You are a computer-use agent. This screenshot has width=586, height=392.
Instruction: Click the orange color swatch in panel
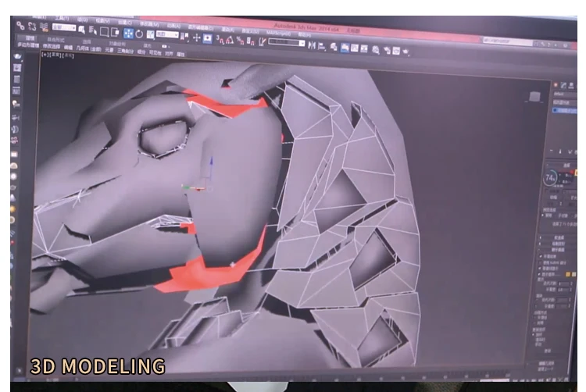[568, 274]
